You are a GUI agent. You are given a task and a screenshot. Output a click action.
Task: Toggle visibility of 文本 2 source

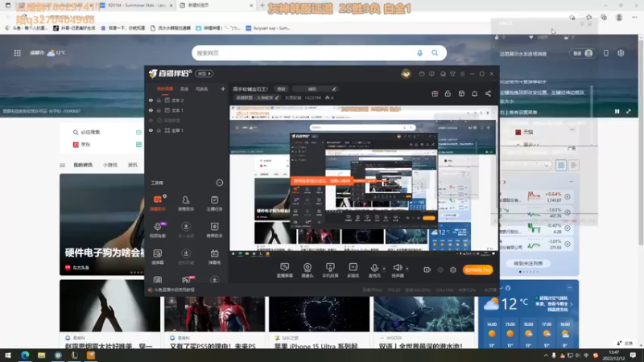(x=151, y=100)
